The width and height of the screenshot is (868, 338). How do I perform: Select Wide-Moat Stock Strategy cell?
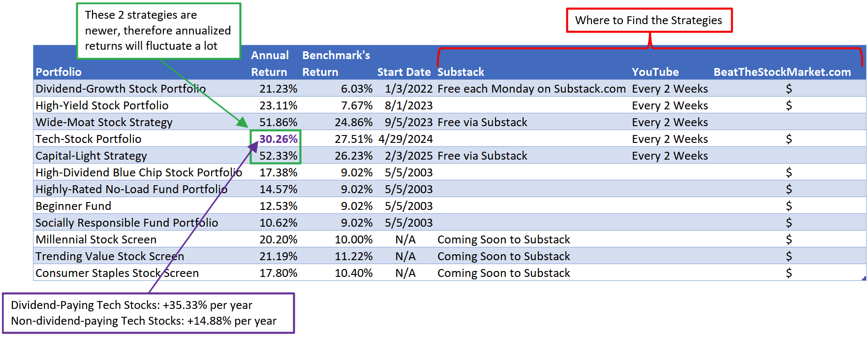pyautogui.click(x=104, y=122)
